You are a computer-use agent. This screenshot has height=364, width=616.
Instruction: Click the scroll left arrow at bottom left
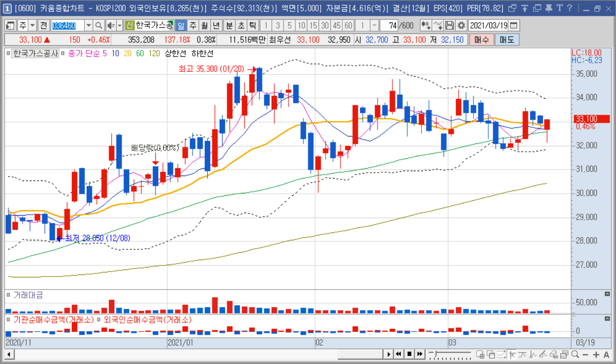8,354
